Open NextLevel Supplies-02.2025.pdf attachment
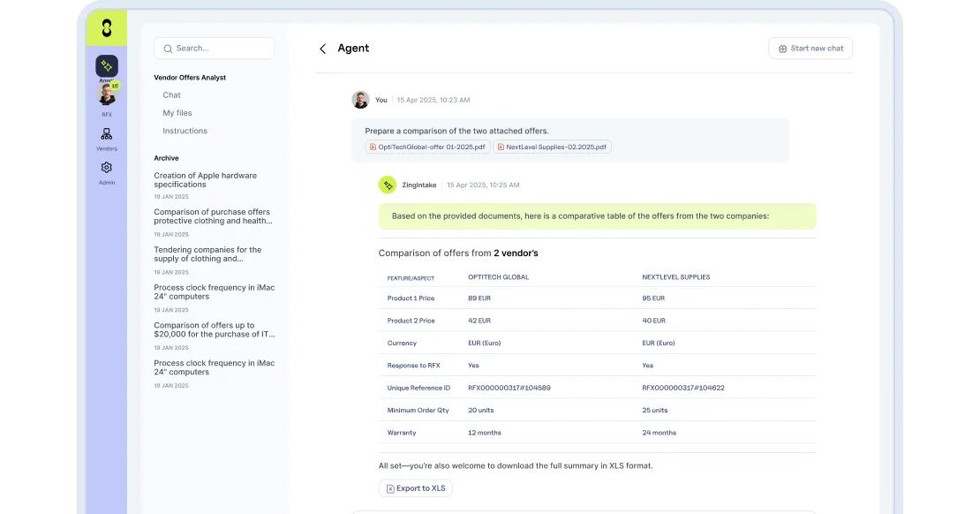Viewport: 980px width, 514px height. (553, 147)
